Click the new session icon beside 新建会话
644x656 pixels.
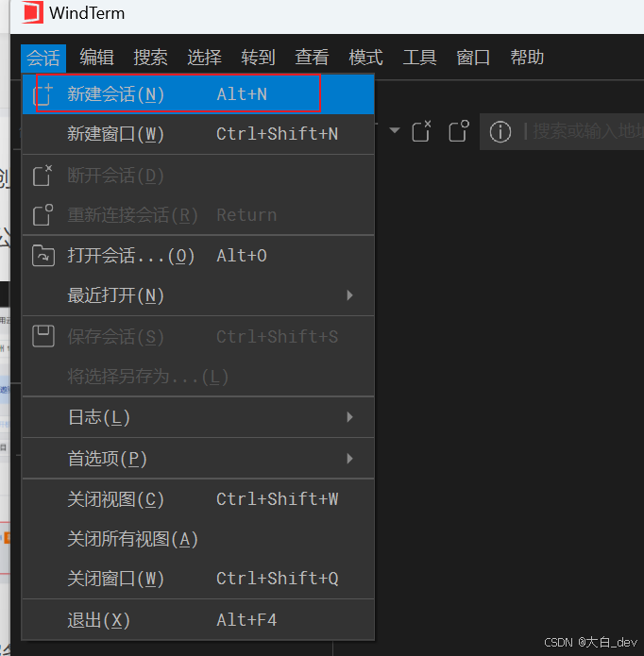pos(42,94)
